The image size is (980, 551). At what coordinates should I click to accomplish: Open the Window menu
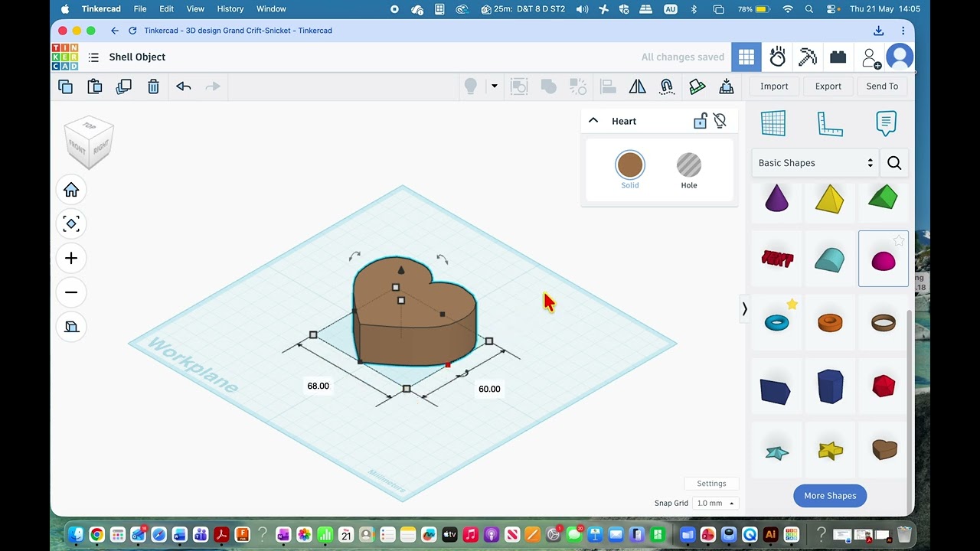coord(271,9)
